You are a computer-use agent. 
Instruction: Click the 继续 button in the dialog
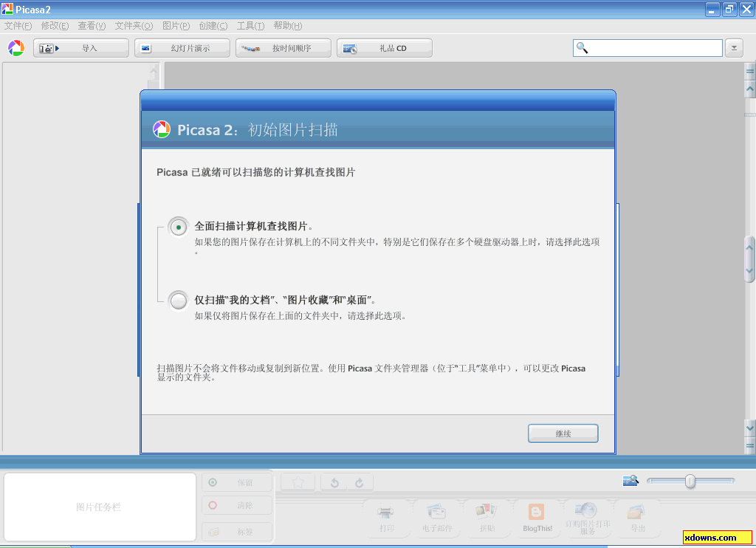tap(563, 434)
